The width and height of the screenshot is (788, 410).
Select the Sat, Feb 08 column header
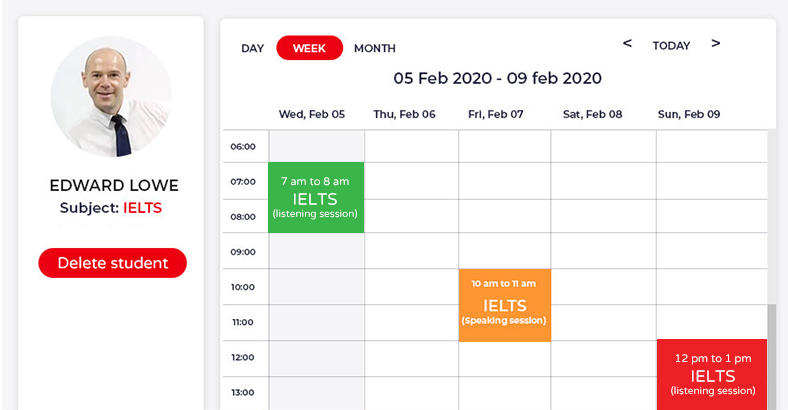tap(592, 114)
